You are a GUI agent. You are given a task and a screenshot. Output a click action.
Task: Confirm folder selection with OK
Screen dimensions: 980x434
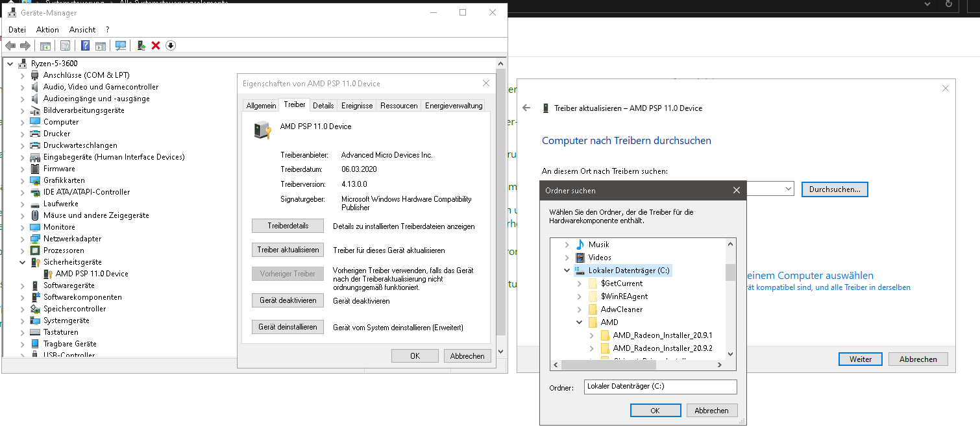pos(655,410)
